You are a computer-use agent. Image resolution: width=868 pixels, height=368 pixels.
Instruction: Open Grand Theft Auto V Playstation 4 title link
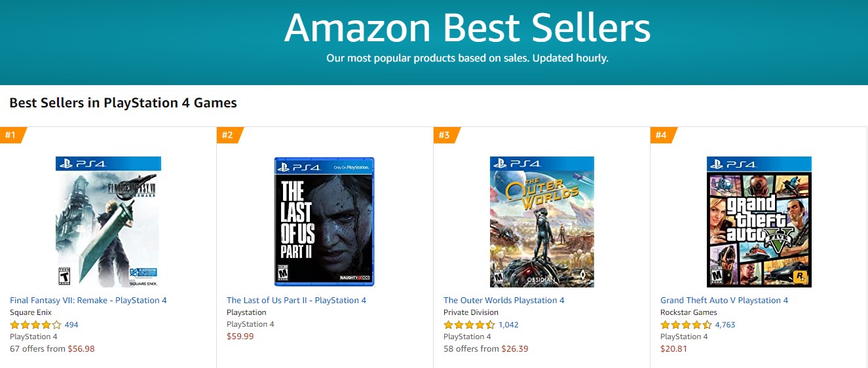click(724, 301)
